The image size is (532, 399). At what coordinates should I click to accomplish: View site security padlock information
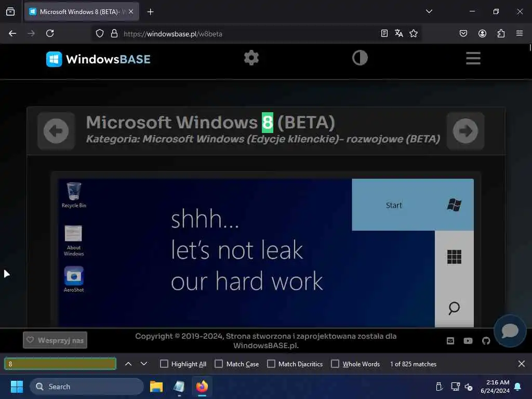114,34
